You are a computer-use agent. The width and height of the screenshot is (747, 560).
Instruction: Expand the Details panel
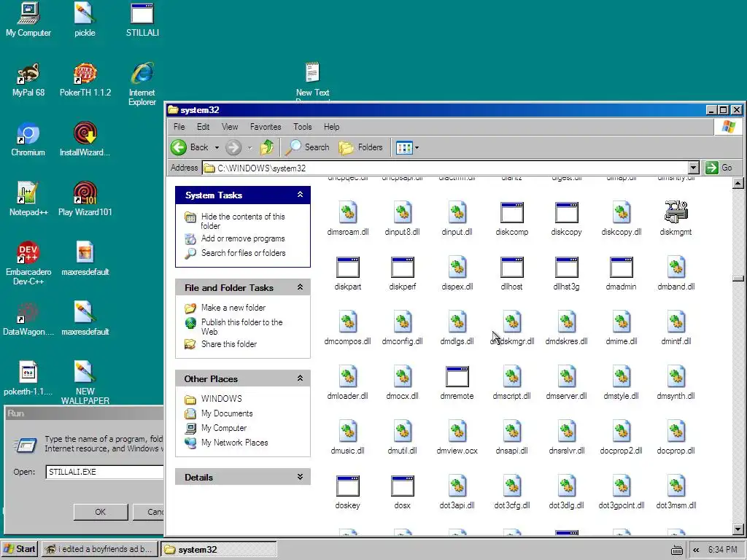(300, 477)
